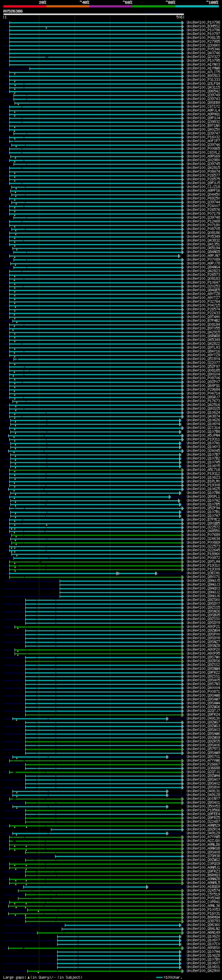
Task: Click the green segment of identity color scale
Action: (154, 6)
